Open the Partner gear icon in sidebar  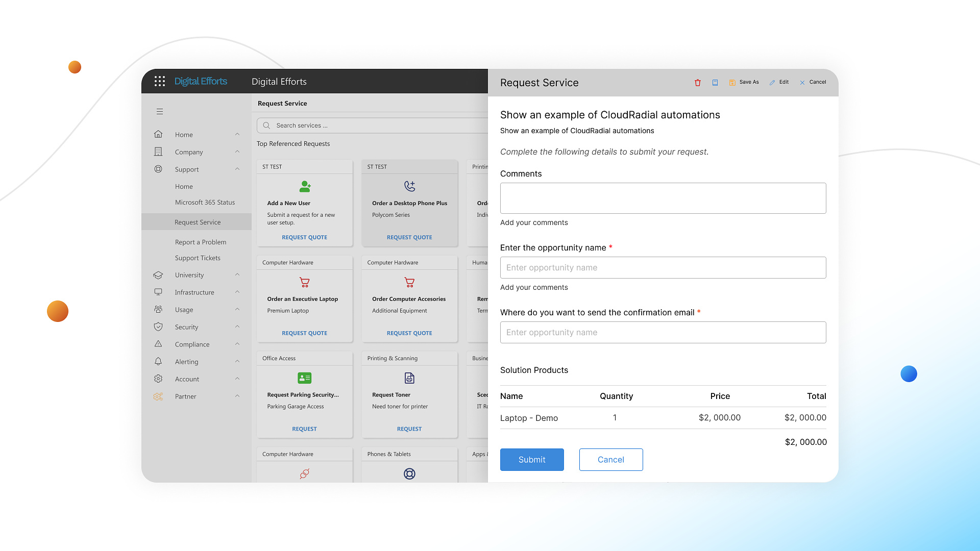(x=158, y=396)
